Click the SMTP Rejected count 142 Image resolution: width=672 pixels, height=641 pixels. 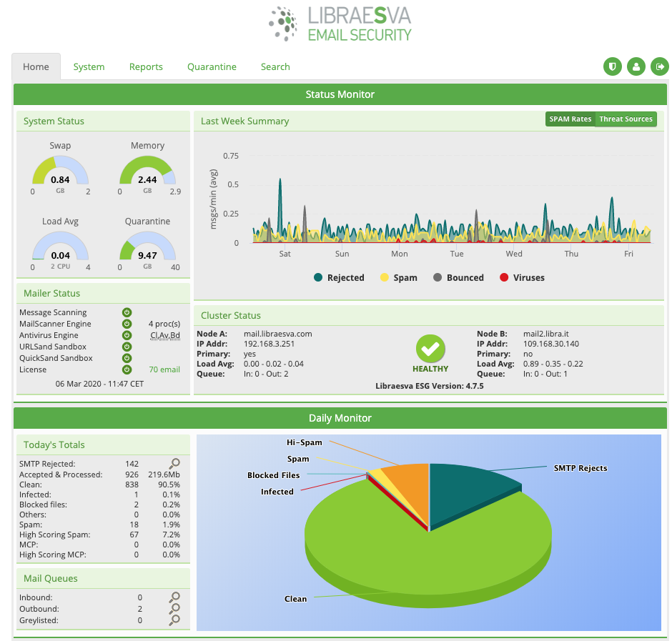132,464
